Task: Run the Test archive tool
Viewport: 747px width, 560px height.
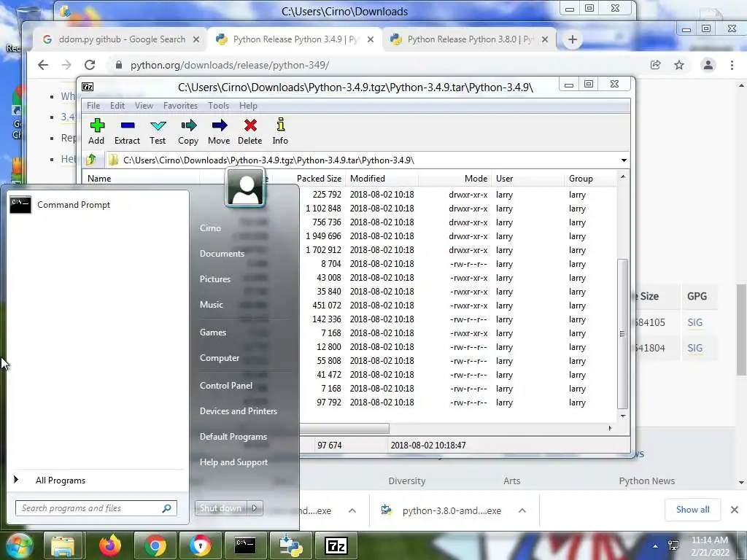Action: (158, 131)
